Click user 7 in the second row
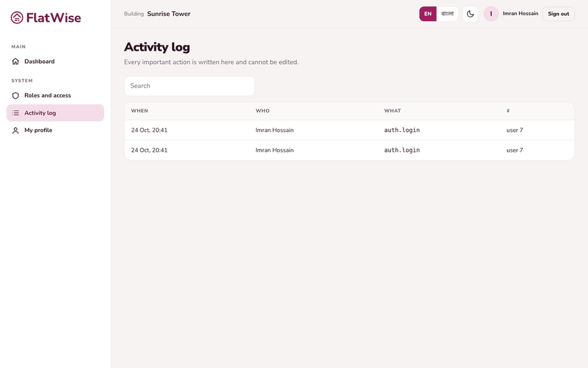The width and height of the screenshot is (588, 368). [x=514, y=150]
